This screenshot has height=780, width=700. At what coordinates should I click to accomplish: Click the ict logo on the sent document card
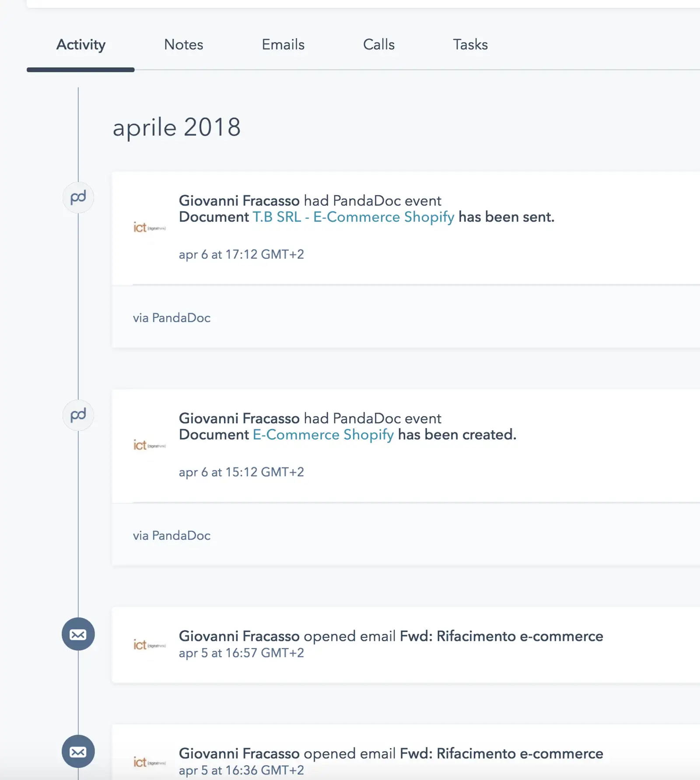pyautogui.click(x=149, y=226)
